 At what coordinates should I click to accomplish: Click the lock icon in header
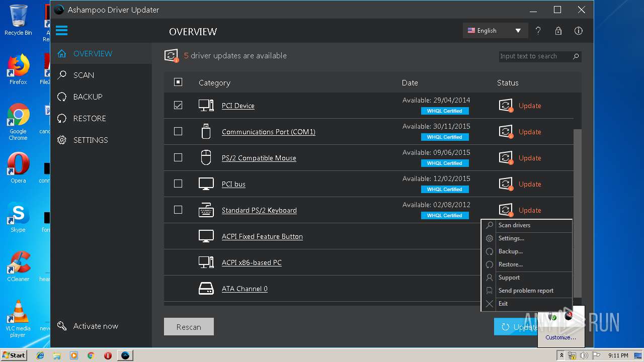(x=558, y=31)
